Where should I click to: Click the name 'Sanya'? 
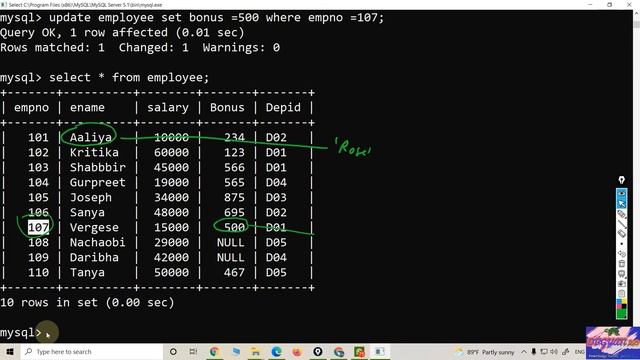pos(87,213)
